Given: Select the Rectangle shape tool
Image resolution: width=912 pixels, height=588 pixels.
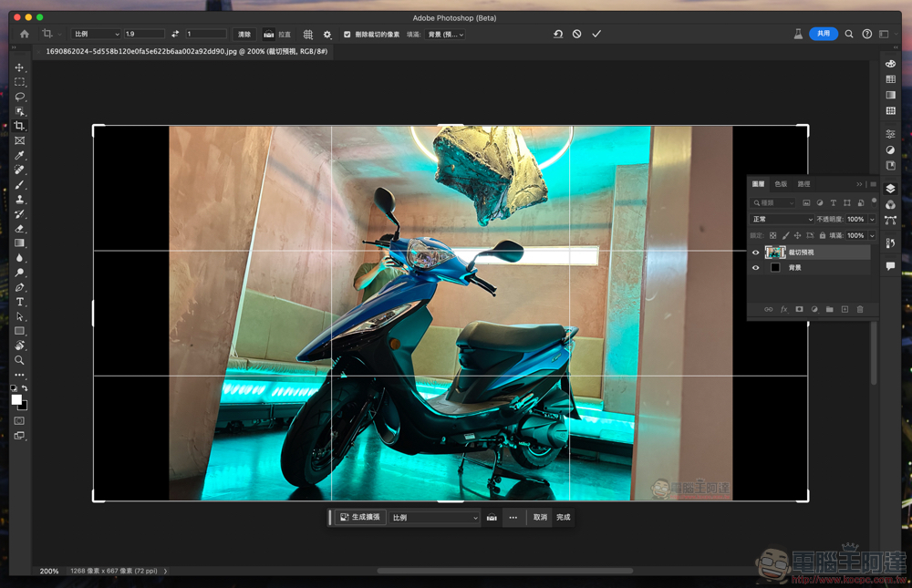Looking at the screenshot, I should click(19, 331).
